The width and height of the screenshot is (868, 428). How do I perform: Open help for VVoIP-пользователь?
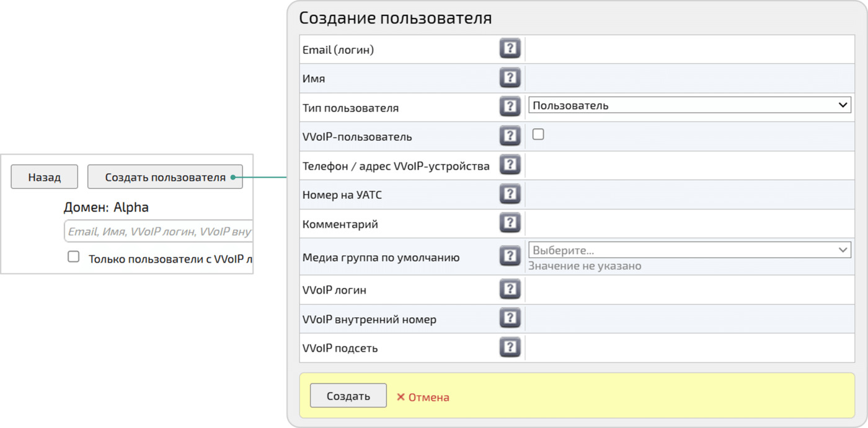510,135
